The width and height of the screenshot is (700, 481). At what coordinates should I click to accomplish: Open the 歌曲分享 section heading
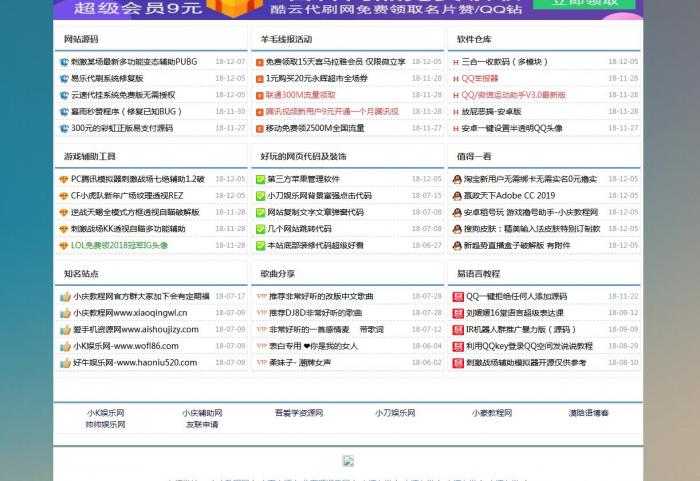(x=278, y=274)
